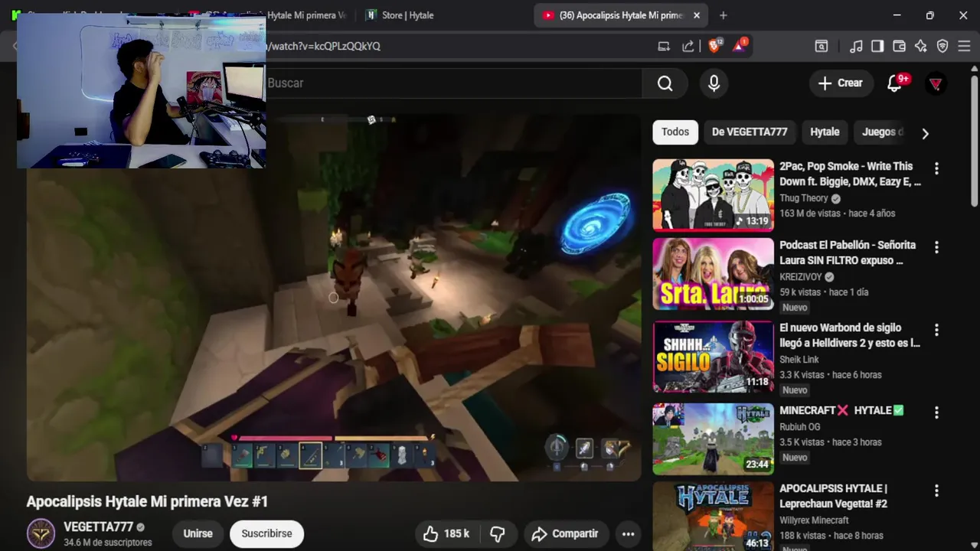The image size is (980, 551).
Task: Open options for 2Pac, Pop Smoke video
Action: tap(936, 168)
